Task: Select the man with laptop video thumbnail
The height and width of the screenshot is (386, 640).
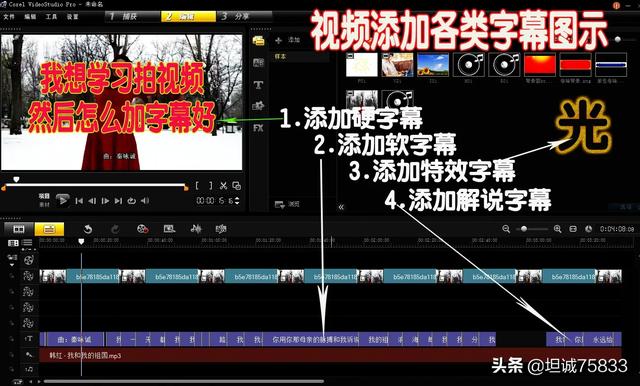Action: click(397, 64)
